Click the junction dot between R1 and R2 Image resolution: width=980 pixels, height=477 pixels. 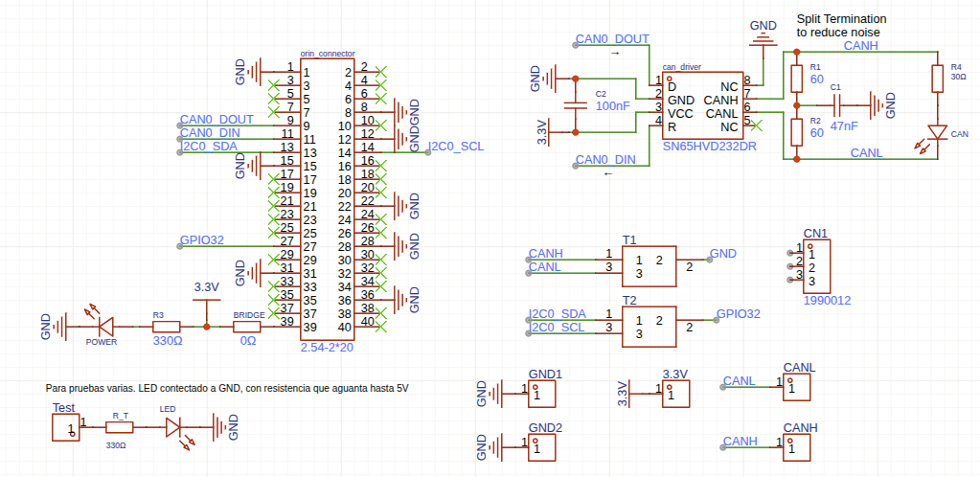[796, 105]
